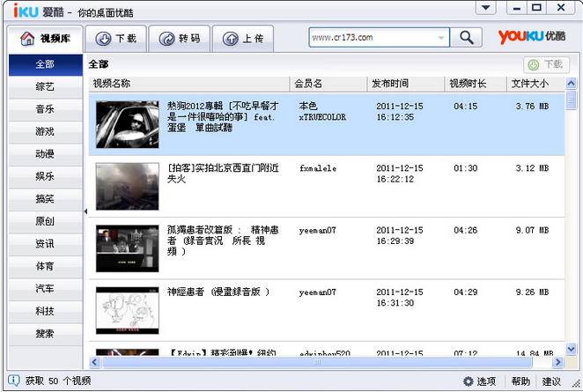Select the 汽车 category

click(46, 289)
